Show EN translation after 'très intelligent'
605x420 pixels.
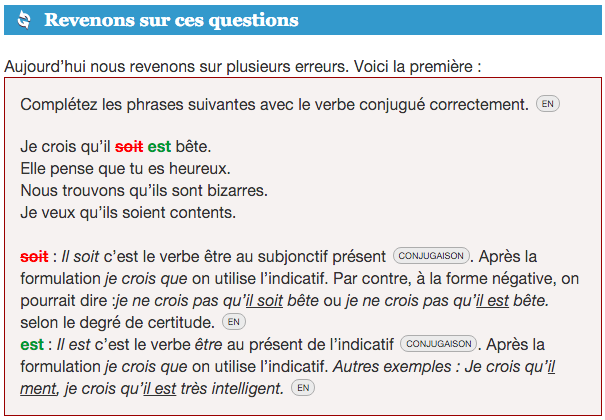point(303,388)
